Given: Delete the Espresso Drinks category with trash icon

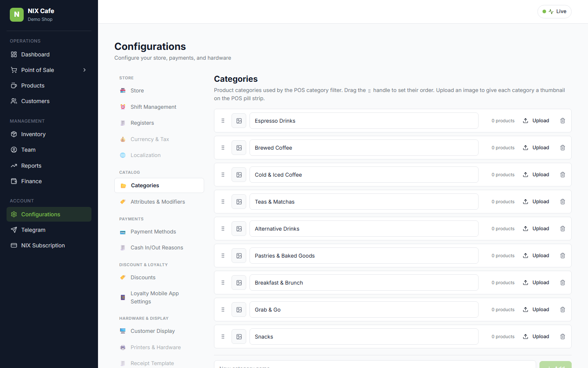Looking at the screenshot, I should 563,121.
